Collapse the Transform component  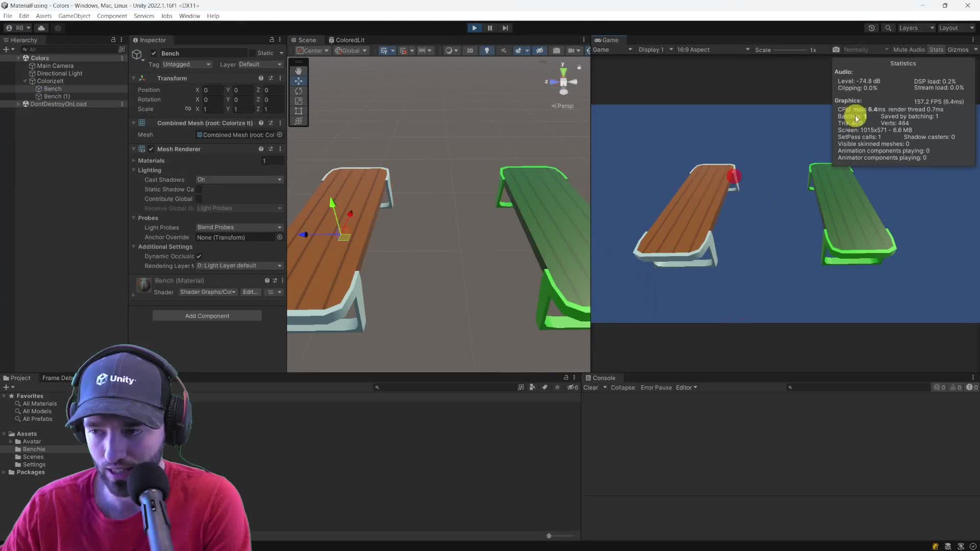[134, 78]
